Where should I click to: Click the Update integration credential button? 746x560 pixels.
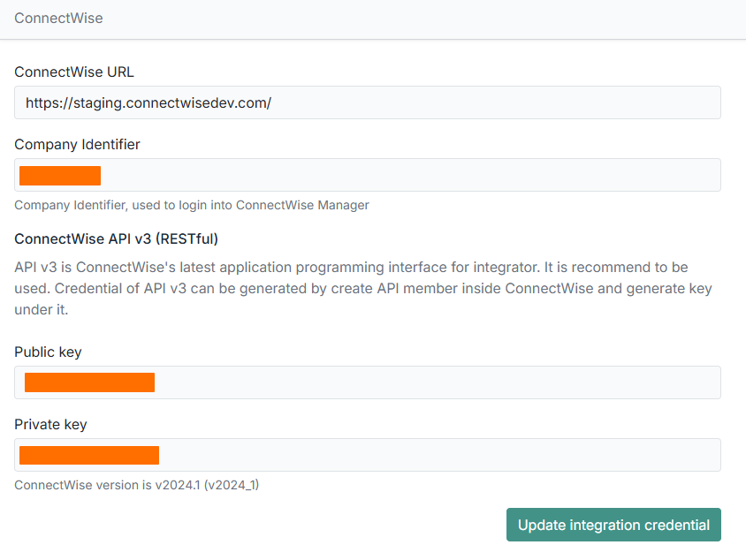[613, 525]
